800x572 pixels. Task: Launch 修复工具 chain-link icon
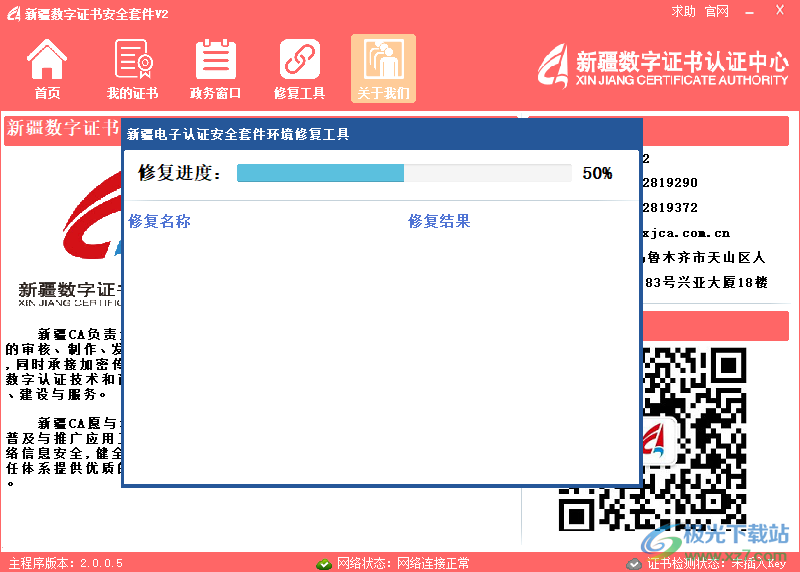click(299, 69)
